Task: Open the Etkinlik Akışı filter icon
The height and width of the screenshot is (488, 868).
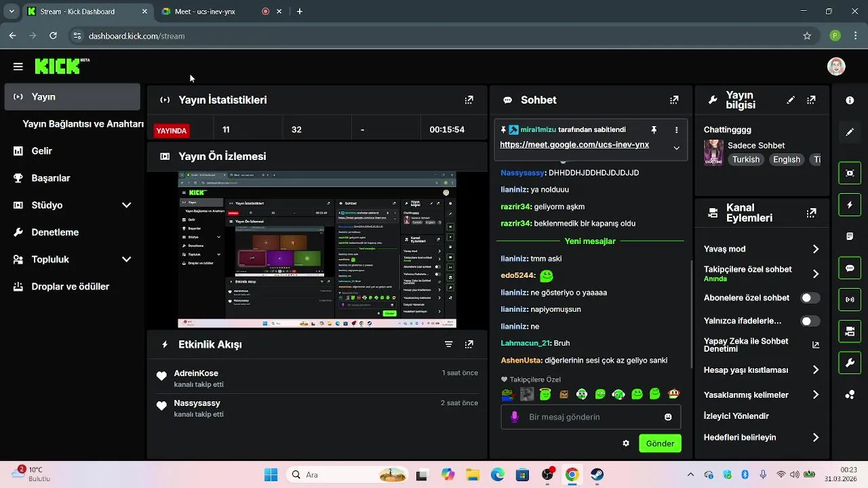Action: (x=448, y=344)
